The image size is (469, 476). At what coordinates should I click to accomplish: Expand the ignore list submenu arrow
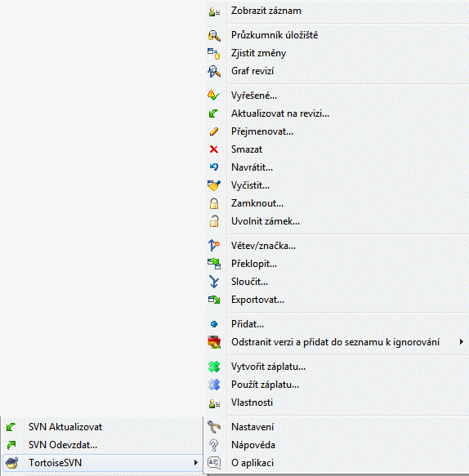[461, 342]
